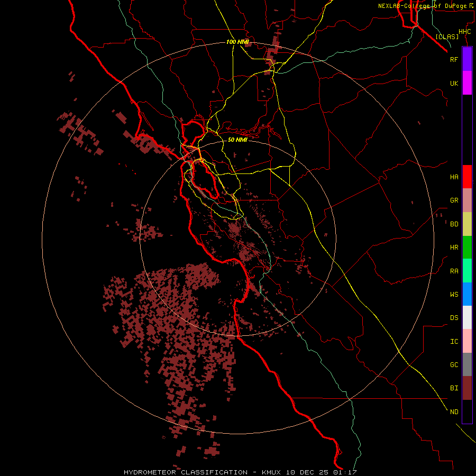Click the 100 NMI range ring label
The image size is (476, 476).
click(237, 42)
